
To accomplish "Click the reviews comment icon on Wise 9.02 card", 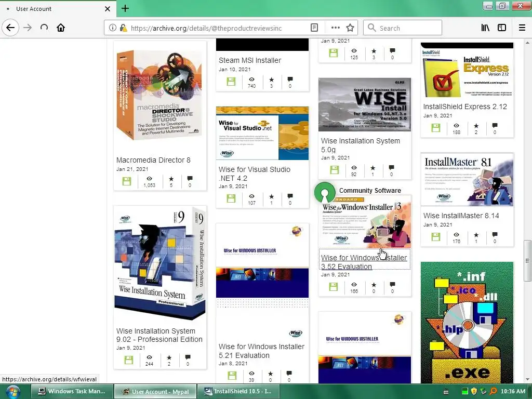I will click(x=188, y=357).
